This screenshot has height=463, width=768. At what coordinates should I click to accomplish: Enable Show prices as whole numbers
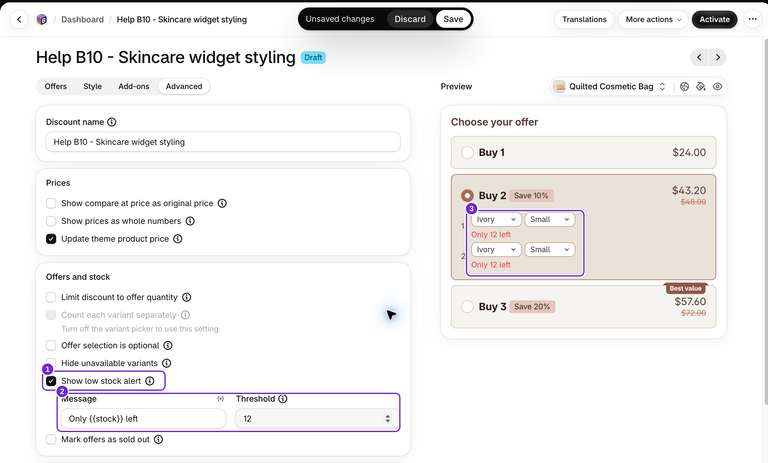pyautogui.click(x=51, y=221)
